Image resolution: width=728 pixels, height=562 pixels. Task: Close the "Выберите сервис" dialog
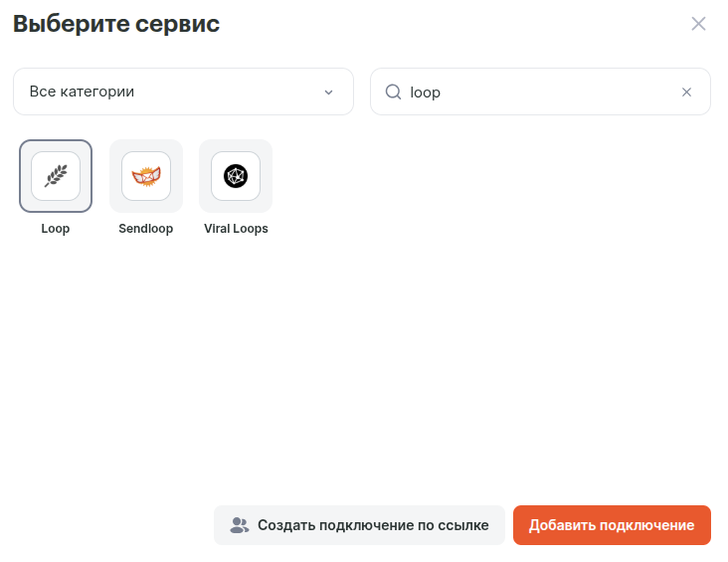point(698,24)
